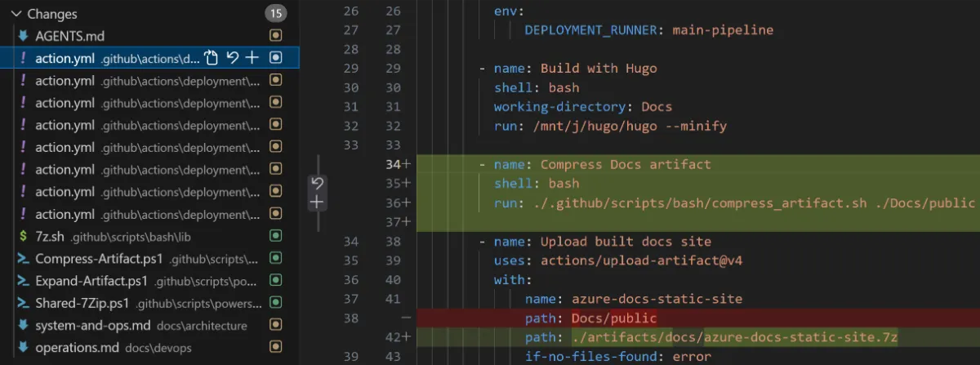This screenshot has height=365, width=980.
Task: Discard changes on selected action.yml row
Action: pos(232,58)
